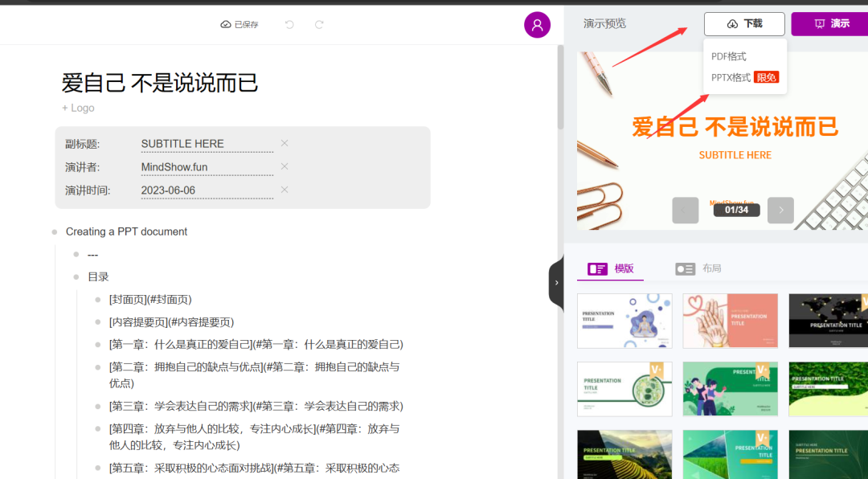
Task: Click the undo arrow icon
Action: (289, 24)
